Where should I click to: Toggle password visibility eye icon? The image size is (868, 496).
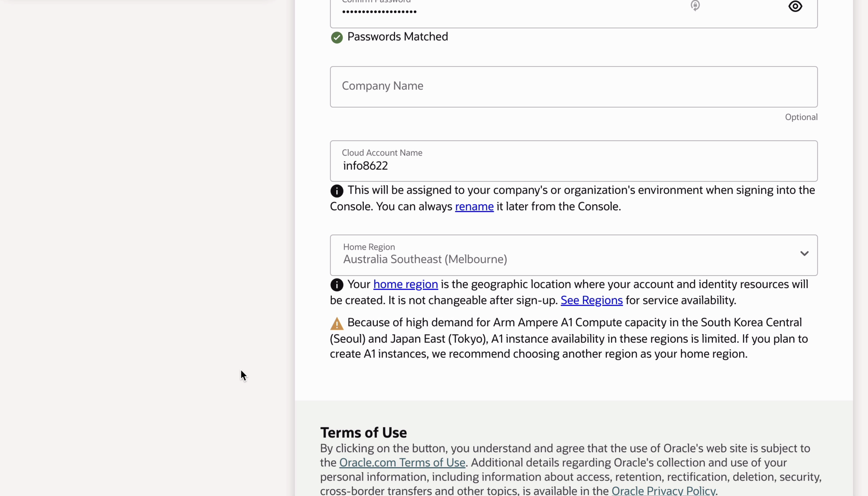point(795,6)
